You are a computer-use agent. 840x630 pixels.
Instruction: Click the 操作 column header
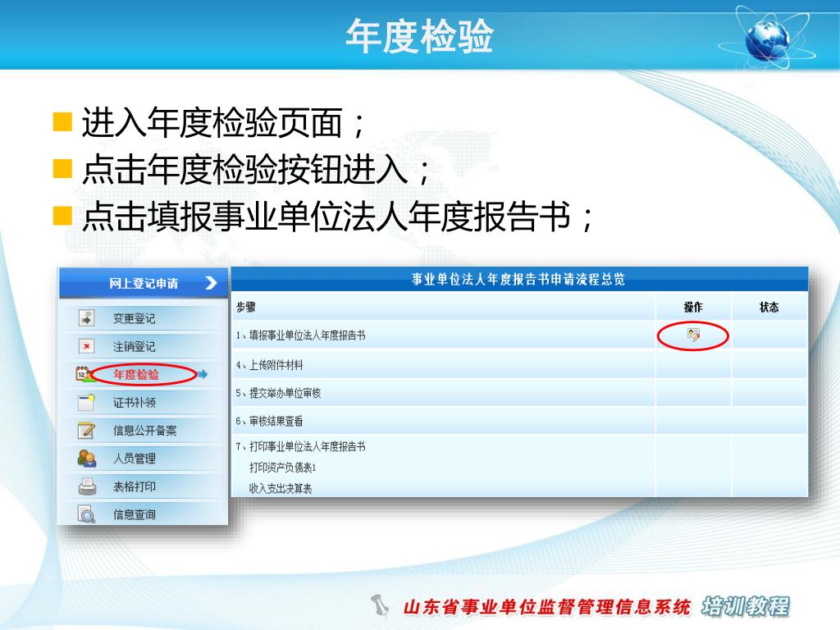point(693,307)
